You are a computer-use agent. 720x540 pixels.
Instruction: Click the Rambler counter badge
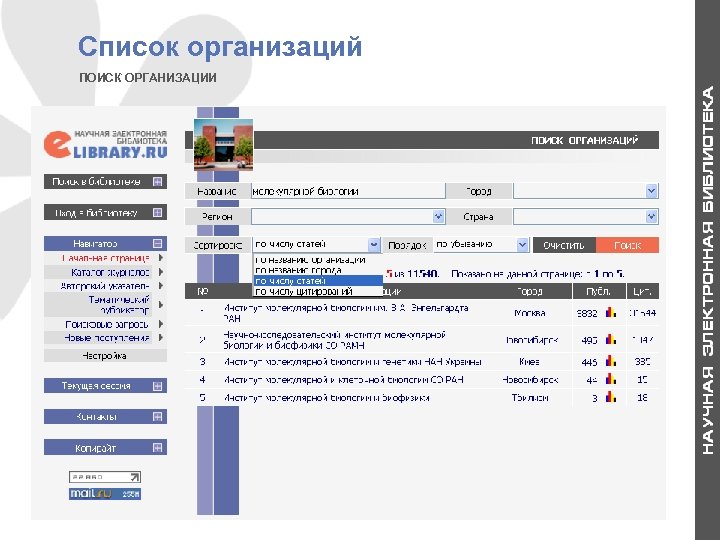tap(105, 477)
